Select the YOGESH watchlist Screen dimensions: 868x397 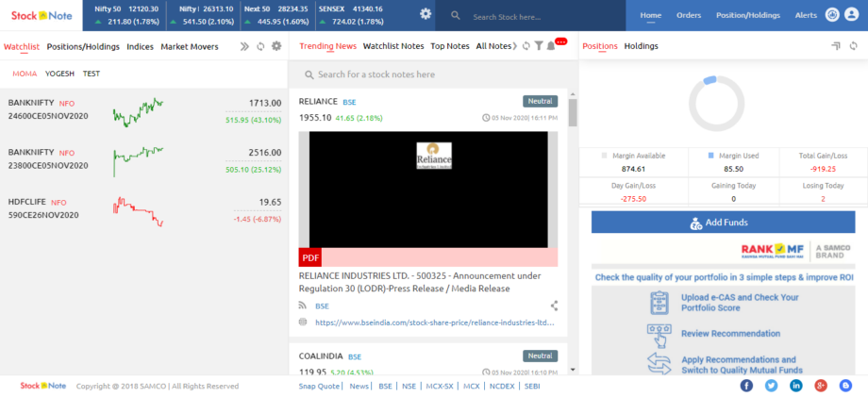click(59, 73)
